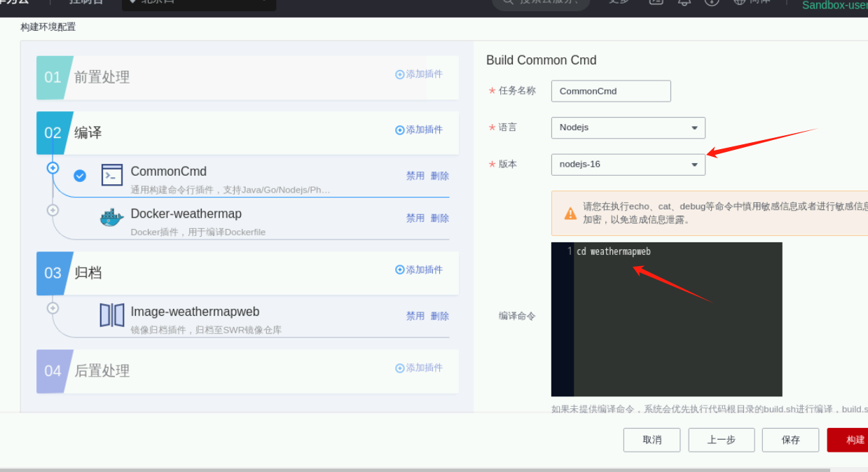Click into the 编译命令 code editor
Screen dimensions: 868x472
[x=667, y=319]
